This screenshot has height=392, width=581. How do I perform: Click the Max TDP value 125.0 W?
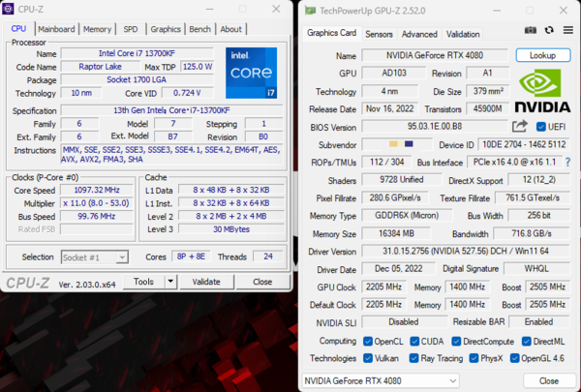pos(198,67)
